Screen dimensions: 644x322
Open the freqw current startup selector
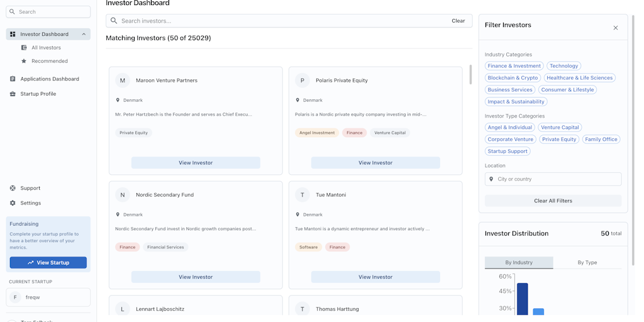(48, 297)
